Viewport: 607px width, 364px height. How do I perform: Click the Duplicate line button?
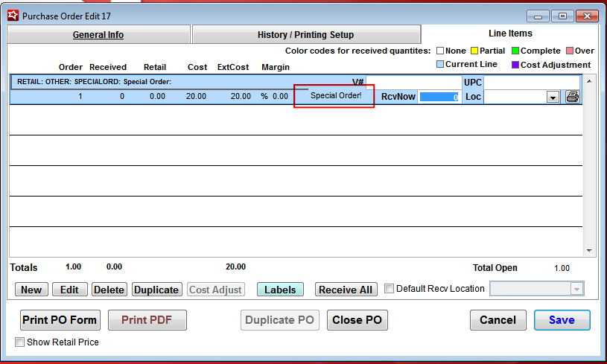[156, 290]
